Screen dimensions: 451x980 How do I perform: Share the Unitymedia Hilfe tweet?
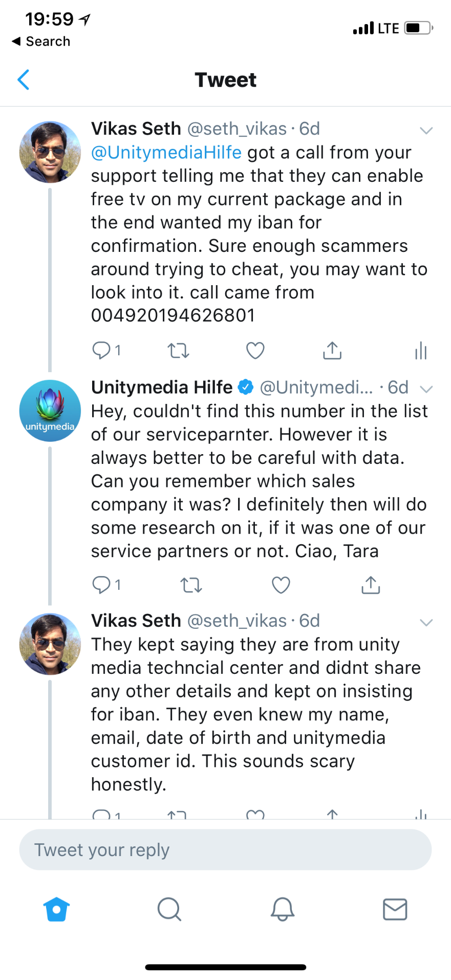pyautogui.click(x=371, y=585)
